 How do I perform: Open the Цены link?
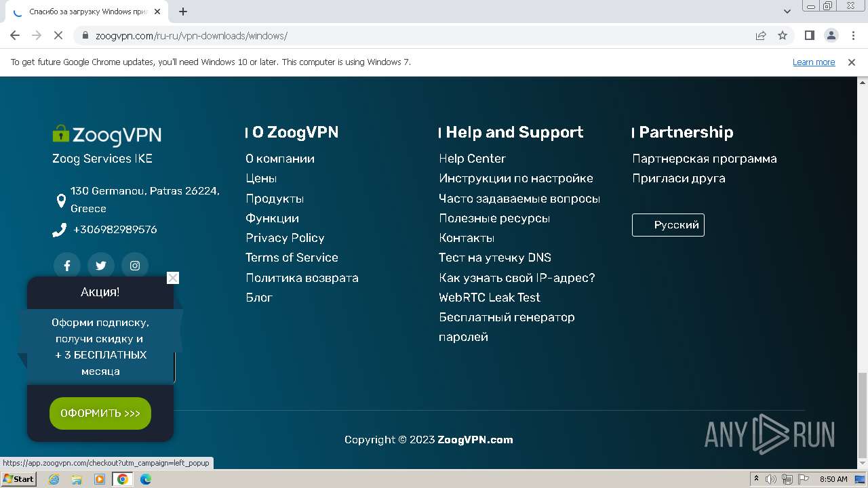click(261, 178)
